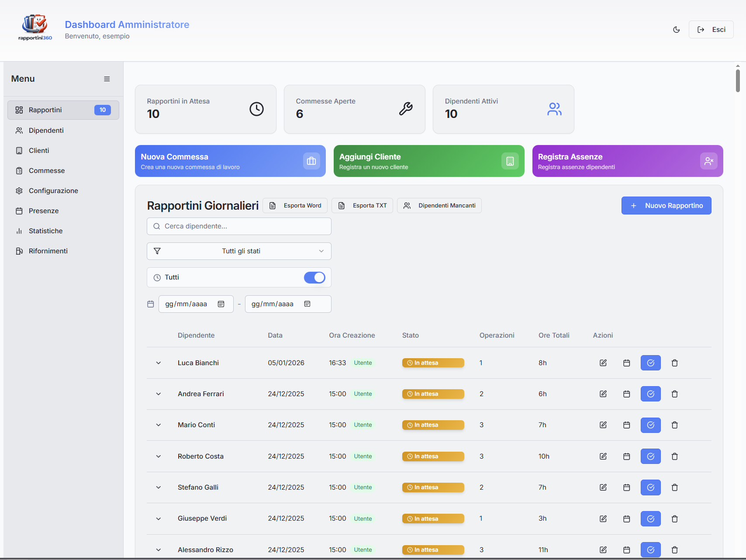Viewport: 746px width, 560px height.
Task: Approve Mario Conti's rapportino
Action: tap(651, 425)
